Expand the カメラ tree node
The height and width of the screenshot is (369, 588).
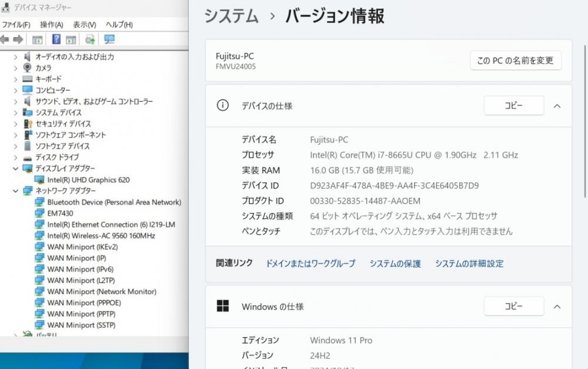(x=15, y=68)
